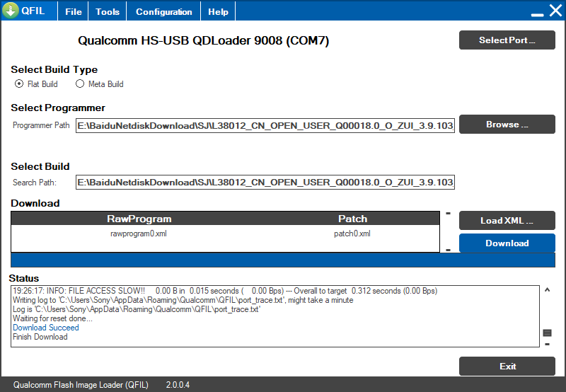Click the FILE ACCESS SLOW log line
This screenshot has height=392, width=566.
[x=225, y=291]
